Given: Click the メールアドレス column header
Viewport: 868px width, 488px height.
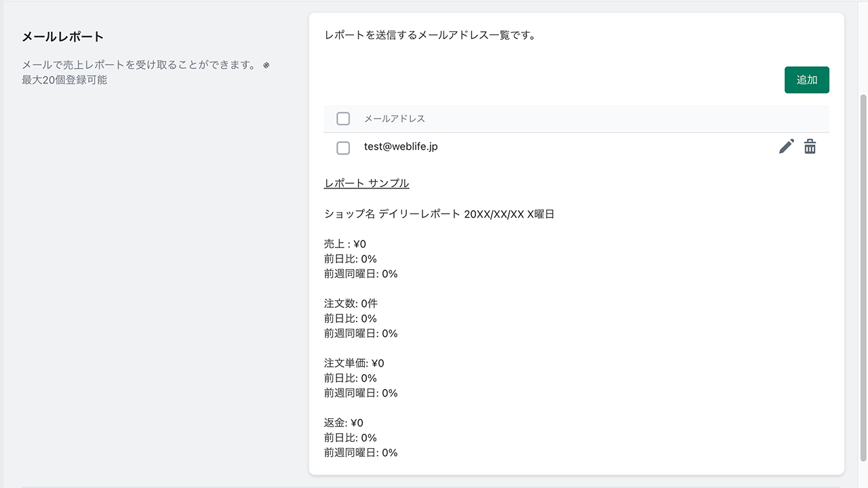Looking at the screenshot, I should 395,119.
